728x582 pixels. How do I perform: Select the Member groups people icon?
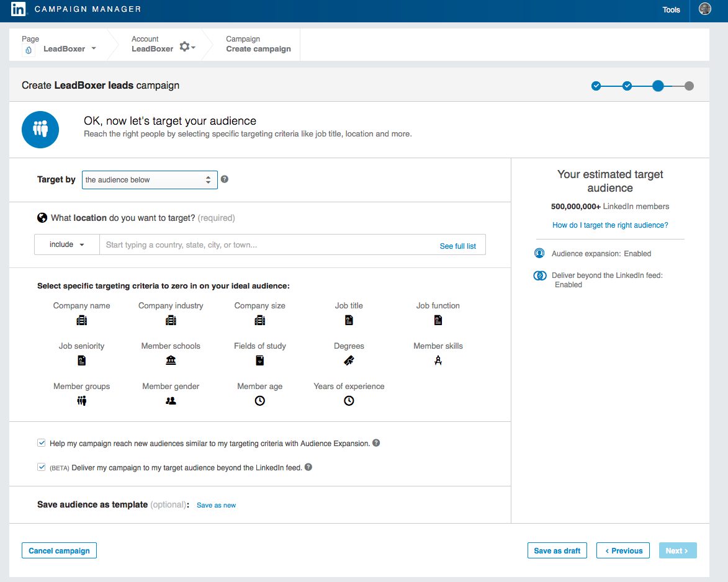[x=82, y=401]
